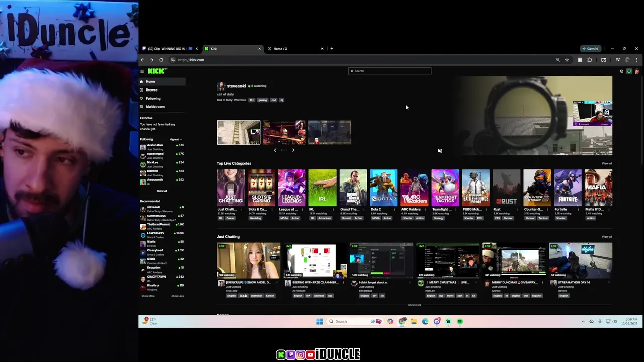Open ARC Raiders category cover
The image size is (644, 362).
tap(415, 188)
